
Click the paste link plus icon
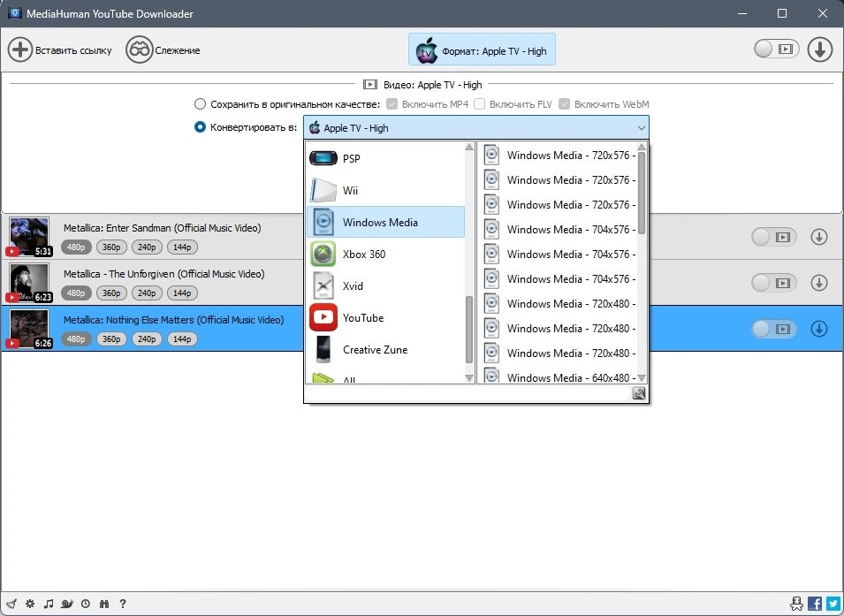point(20,50)
